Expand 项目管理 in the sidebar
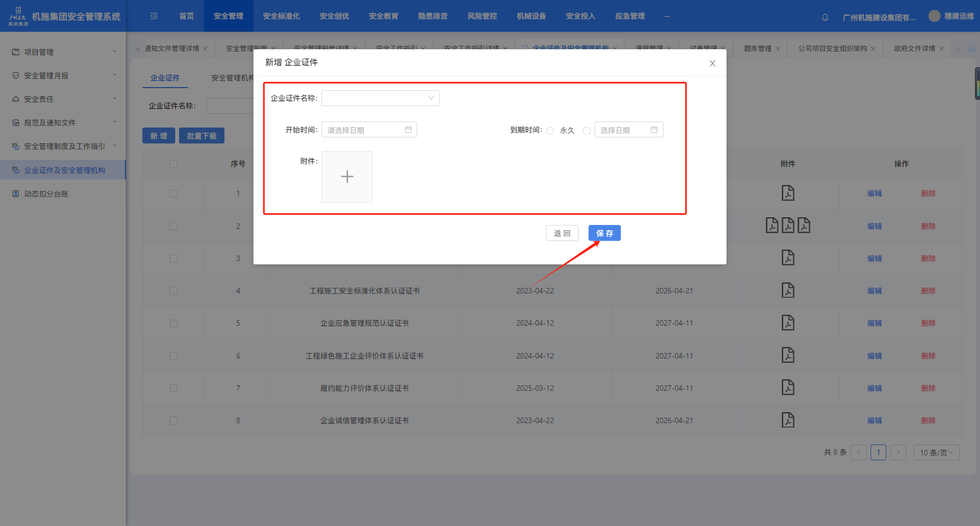Screen dimensions: 980x526 (x=64, y=52)
